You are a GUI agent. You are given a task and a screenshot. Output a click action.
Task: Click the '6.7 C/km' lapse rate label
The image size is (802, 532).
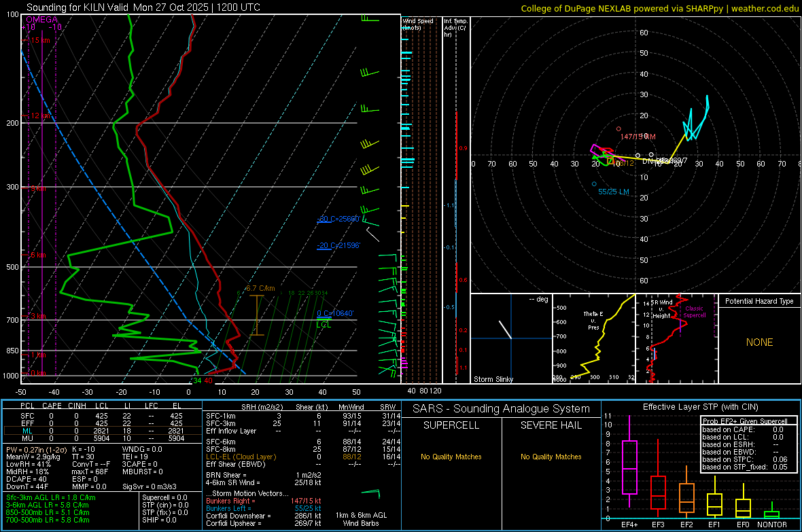tap(260, 289)
